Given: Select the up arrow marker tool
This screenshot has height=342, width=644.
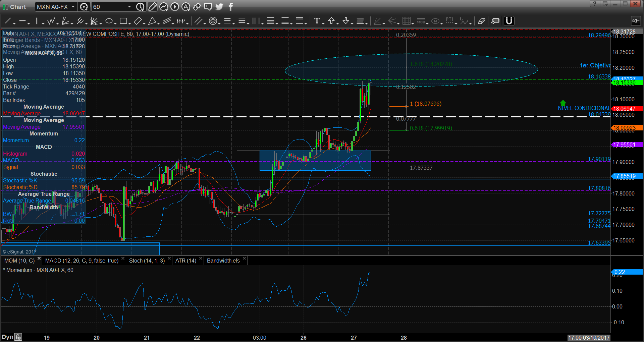Looking at the screenshot, I should [x=331, y=21].
